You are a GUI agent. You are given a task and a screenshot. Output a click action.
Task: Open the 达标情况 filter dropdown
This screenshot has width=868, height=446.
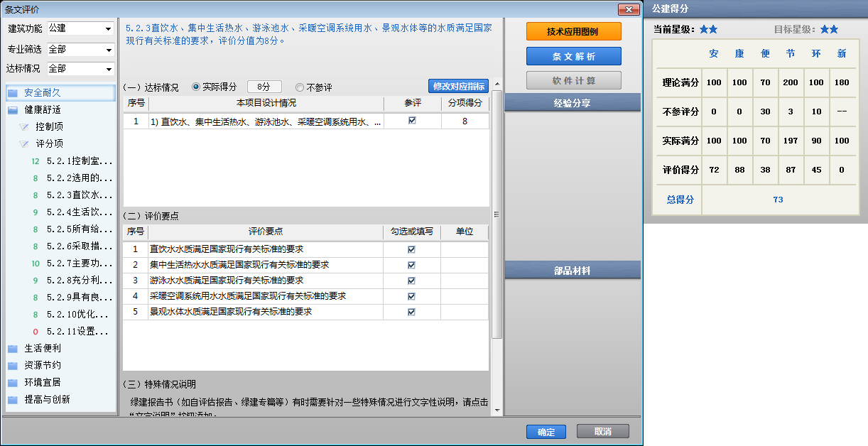click(x=80, y=69)
